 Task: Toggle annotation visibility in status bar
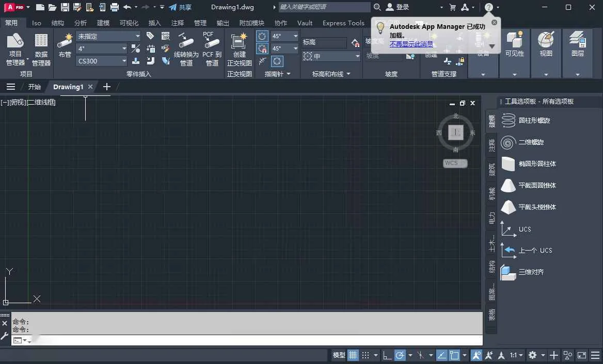point(476,355)
